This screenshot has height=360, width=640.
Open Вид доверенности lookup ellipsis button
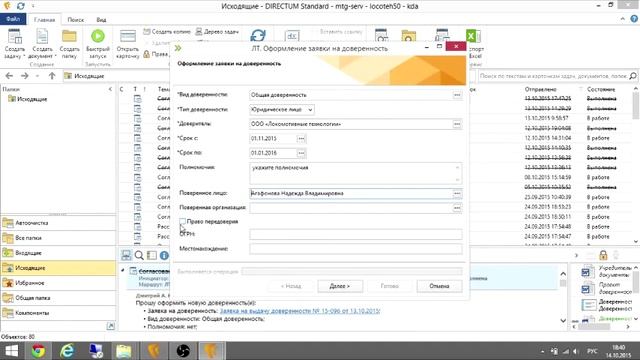457,95
